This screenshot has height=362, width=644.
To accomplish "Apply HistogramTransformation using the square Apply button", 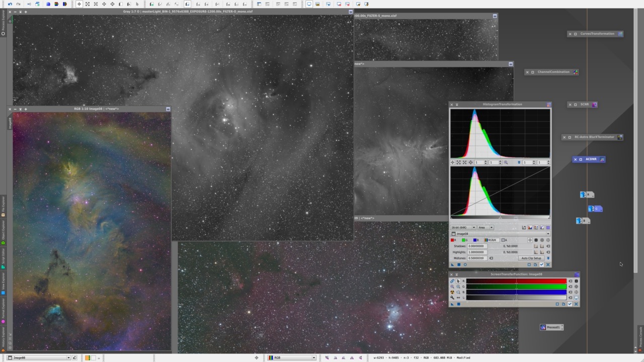I will 459,264.
